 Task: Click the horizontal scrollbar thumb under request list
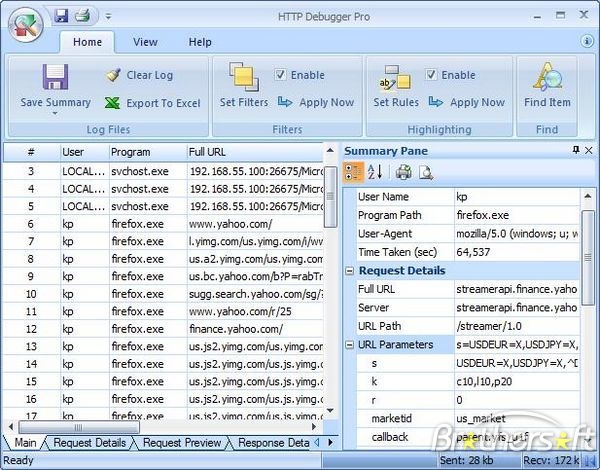79,427
